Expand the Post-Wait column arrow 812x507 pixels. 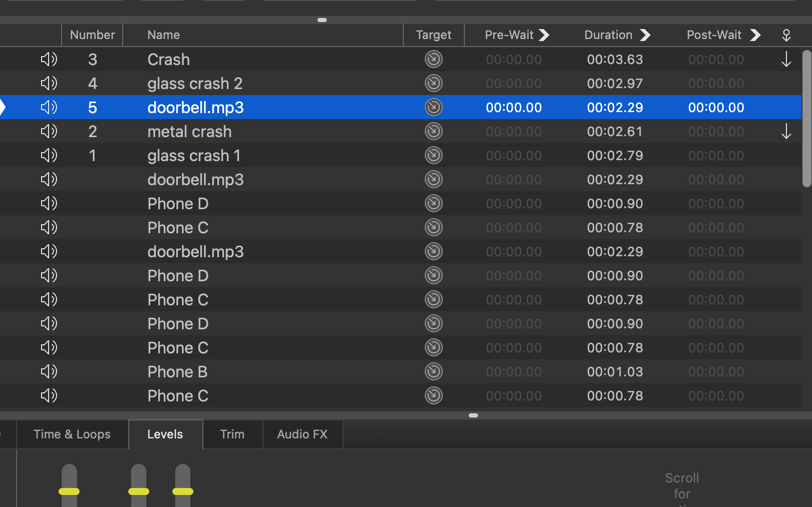[755, 35]
